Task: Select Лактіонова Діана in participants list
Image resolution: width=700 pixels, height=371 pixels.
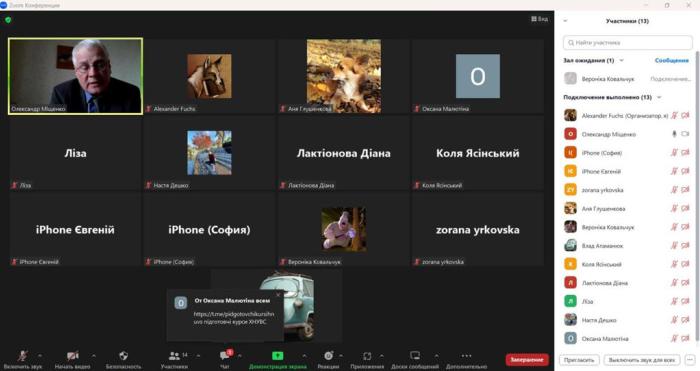Action: (x=627, y=283)
